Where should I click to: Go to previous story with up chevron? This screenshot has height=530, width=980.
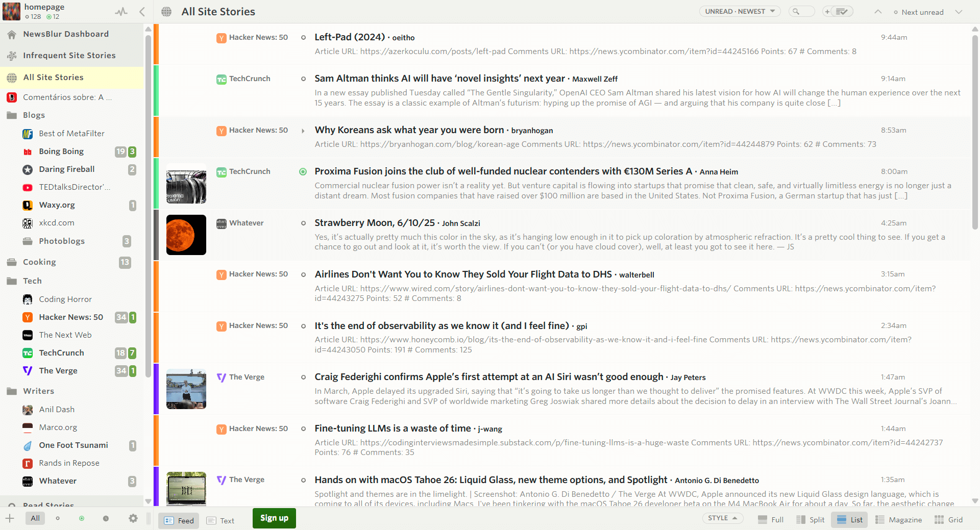tap(878, 12)
